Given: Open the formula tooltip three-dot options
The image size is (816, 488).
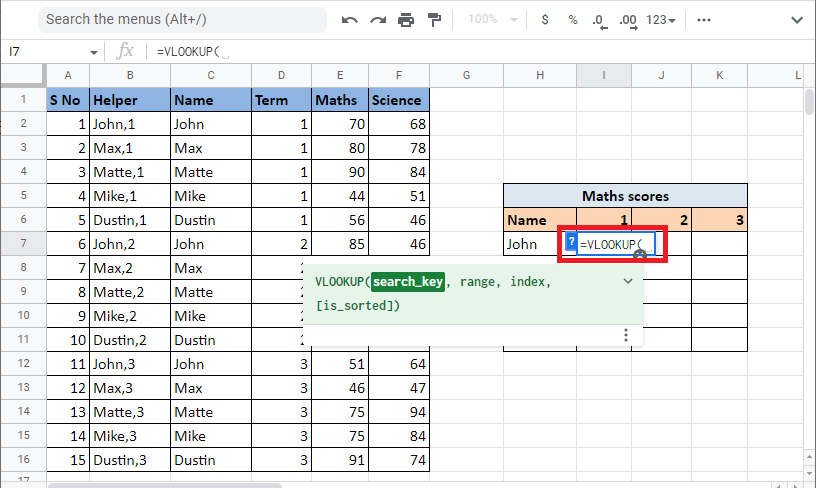Looking at the screenshot, I should pos(626,336).
